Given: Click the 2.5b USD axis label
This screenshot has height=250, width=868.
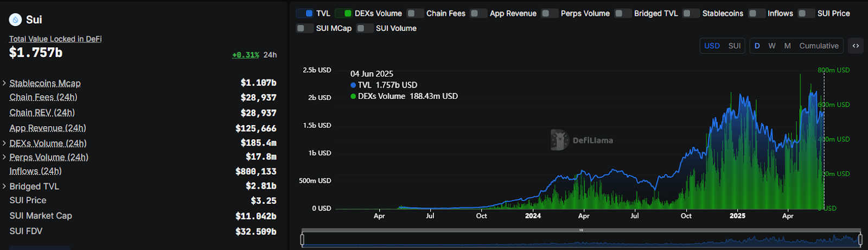Looking at the screenshot, I should coord(317,70).
